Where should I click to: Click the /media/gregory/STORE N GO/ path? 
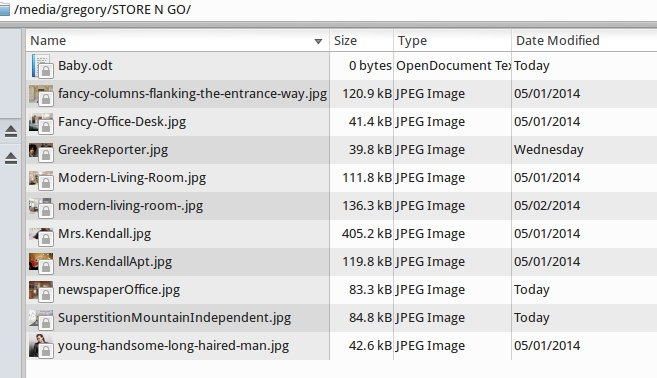(x=102, y=10)
